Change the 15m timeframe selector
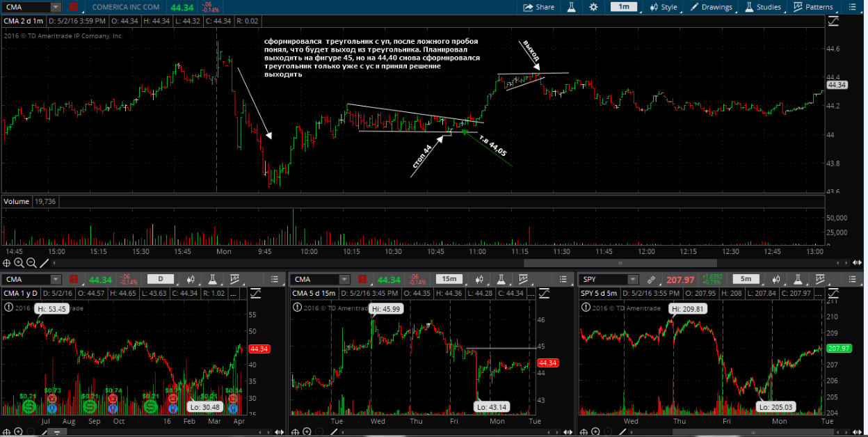Viewport: 868px width, 437px height. click(x=449, y=279)
